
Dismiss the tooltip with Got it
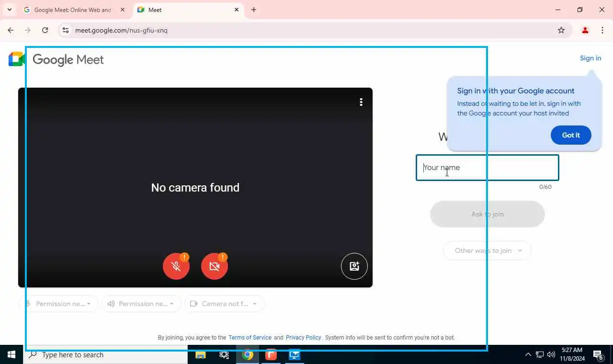point(571,135)
